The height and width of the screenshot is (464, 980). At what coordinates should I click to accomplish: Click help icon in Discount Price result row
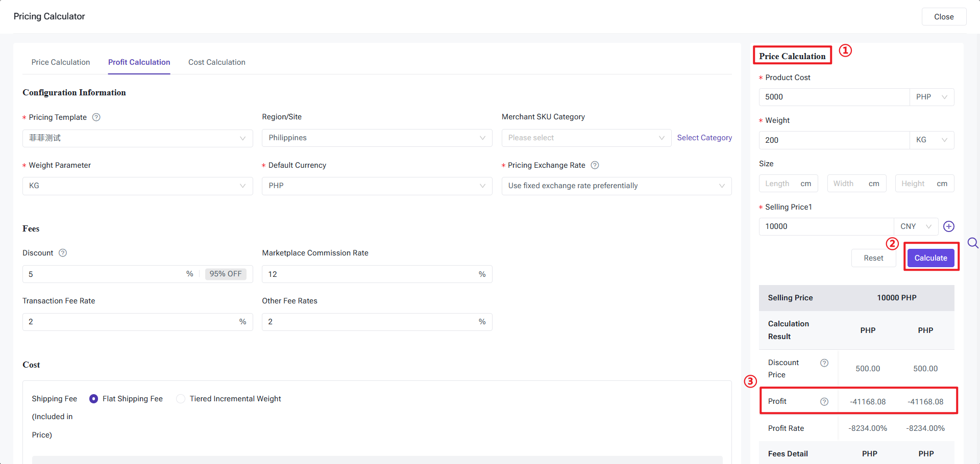coord(824,363)
